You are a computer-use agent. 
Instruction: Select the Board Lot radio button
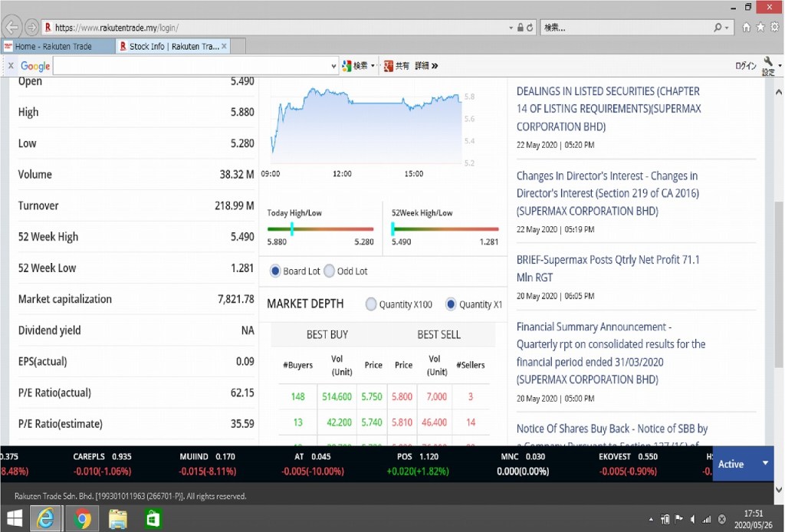click(x=275, y=271)
